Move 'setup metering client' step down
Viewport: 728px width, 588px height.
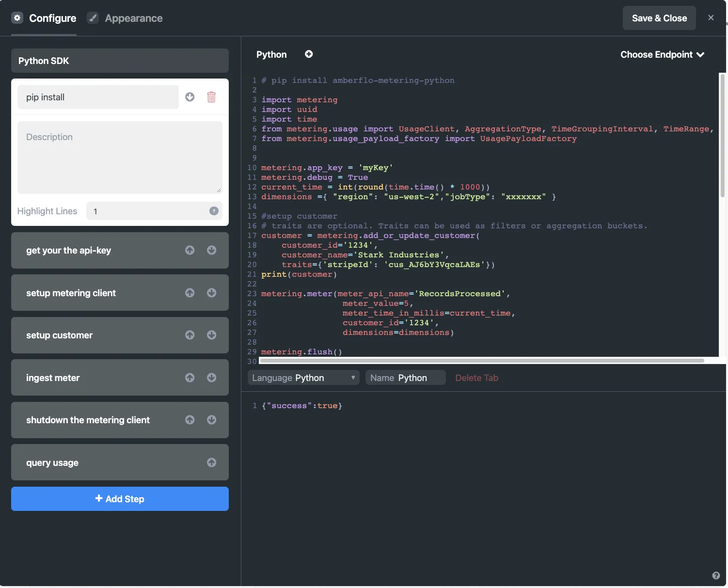(x=212, y=293)
